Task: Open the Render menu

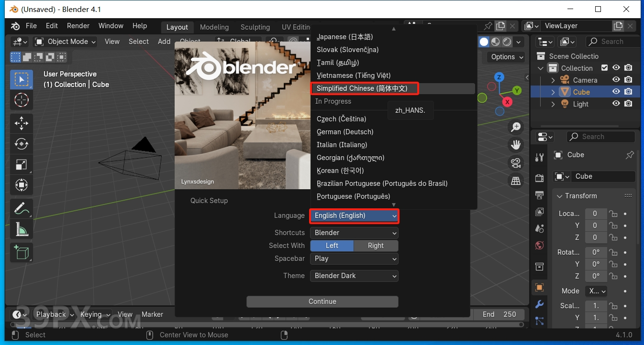Action: [x=78, y=26]
